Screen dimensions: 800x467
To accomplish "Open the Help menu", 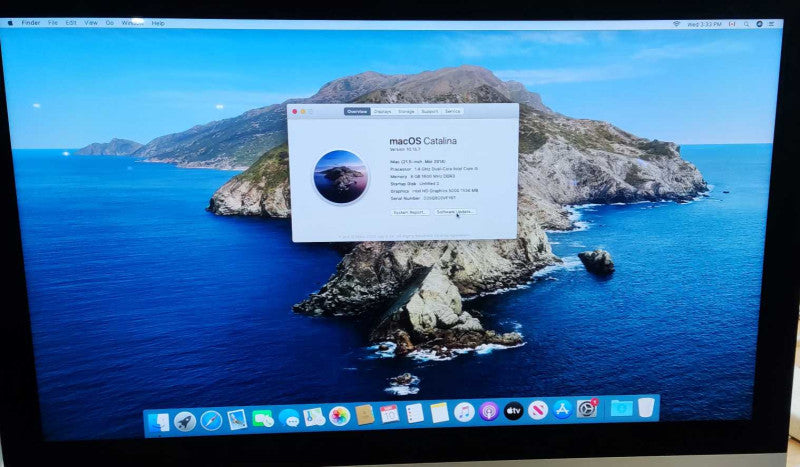I will 158,23.
